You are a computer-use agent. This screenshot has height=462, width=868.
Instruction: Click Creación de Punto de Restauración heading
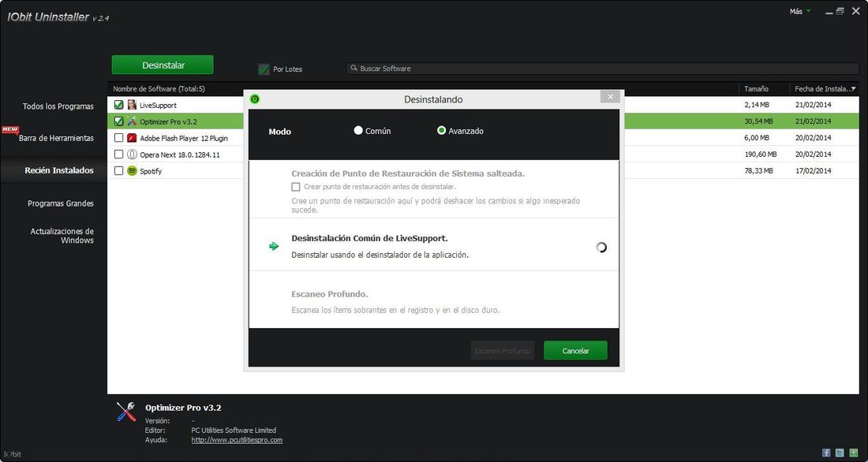click(x=408, y=173)
